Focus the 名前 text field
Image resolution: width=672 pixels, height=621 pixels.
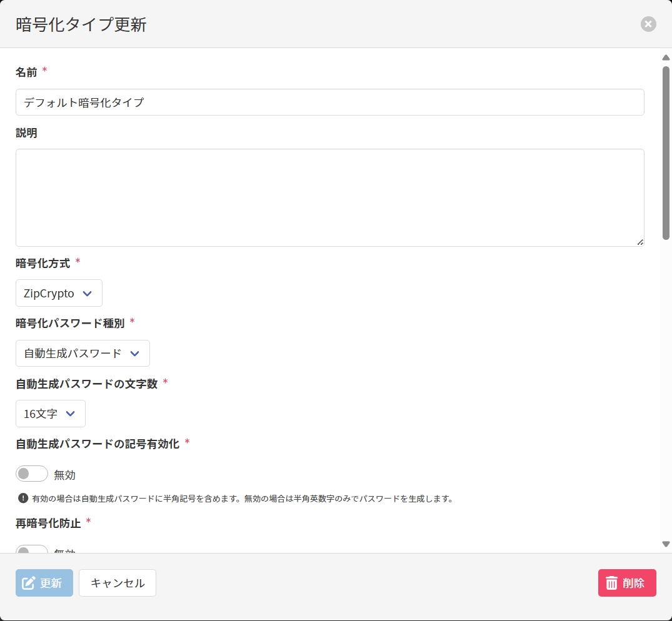click(329, 102)
